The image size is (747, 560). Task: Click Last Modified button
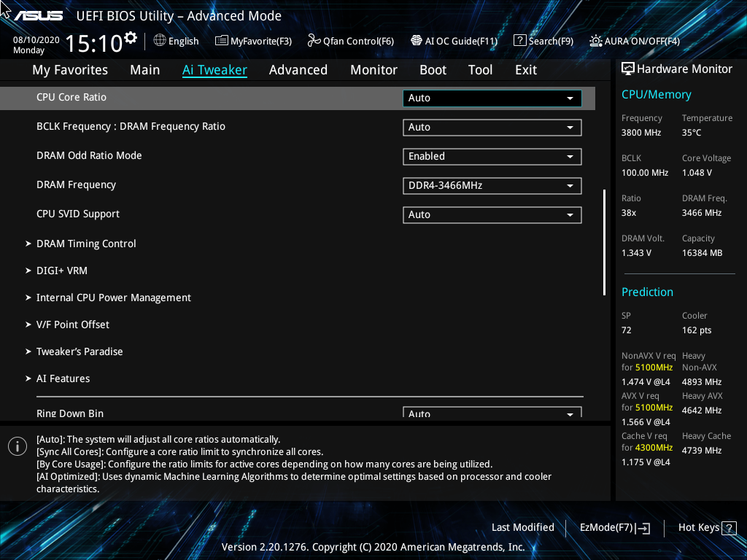(x=523, y=528)
